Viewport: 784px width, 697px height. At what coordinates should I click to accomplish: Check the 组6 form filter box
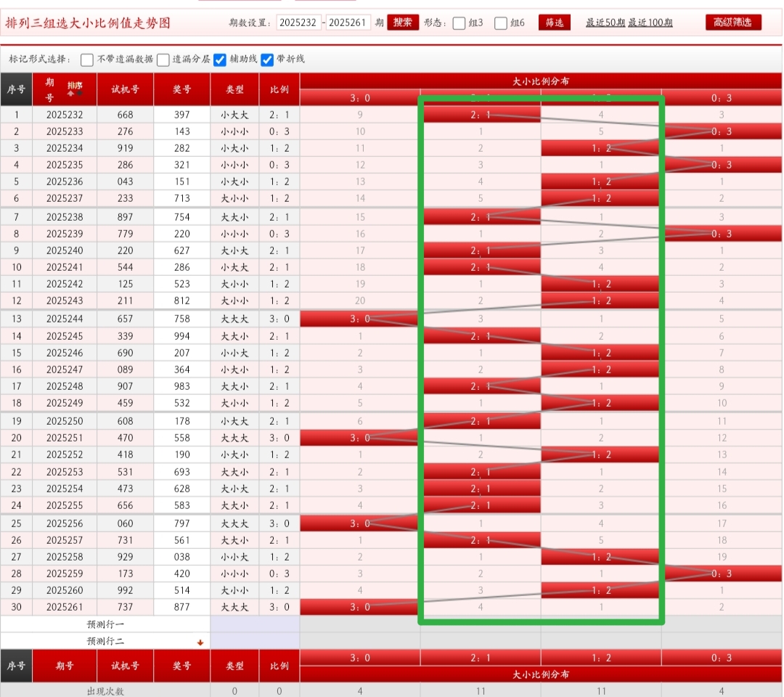point(501,23)
